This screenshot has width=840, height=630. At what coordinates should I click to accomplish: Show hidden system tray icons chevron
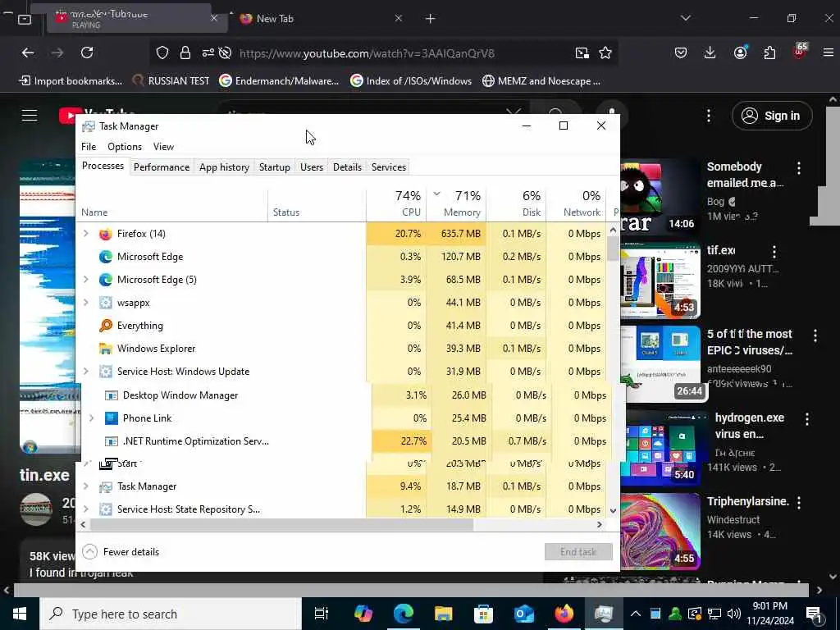[636, 614]
